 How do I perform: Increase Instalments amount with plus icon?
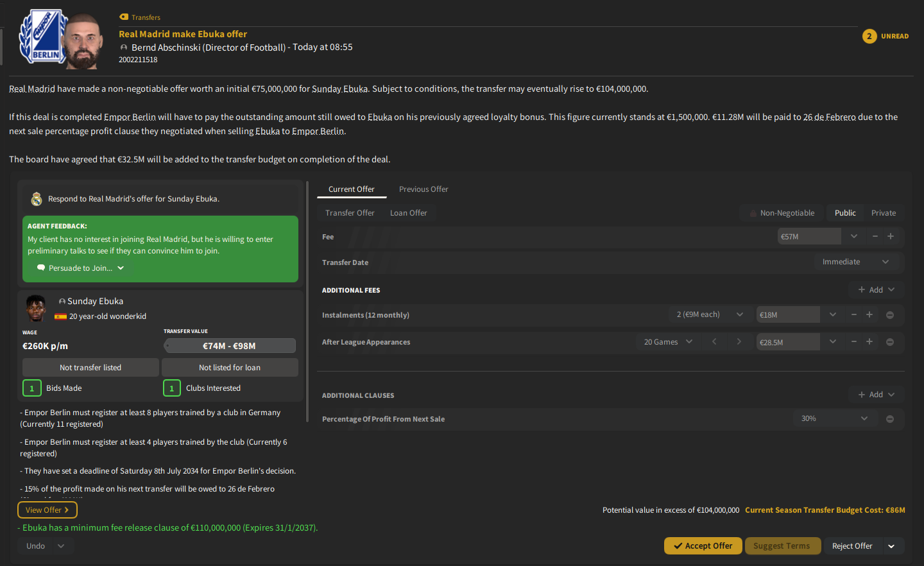(869, 314)
